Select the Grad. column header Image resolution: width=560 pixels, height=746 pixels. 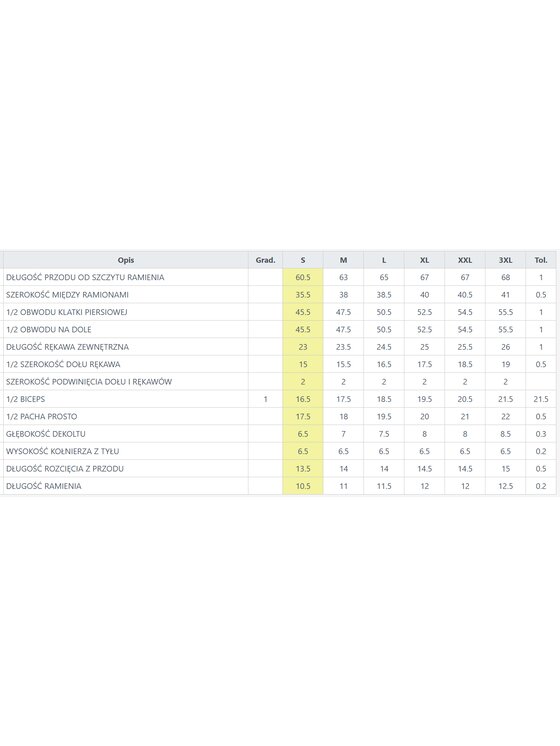coord(265,260)
